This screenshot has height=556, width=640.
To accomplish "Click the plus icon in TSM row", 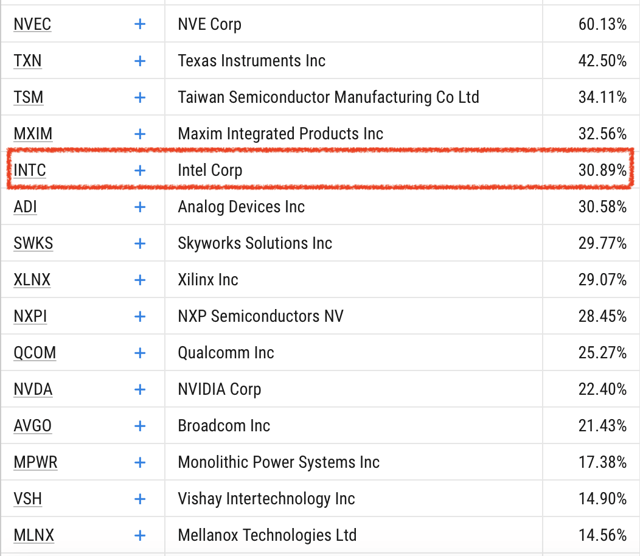I will (x=140, y=97).
